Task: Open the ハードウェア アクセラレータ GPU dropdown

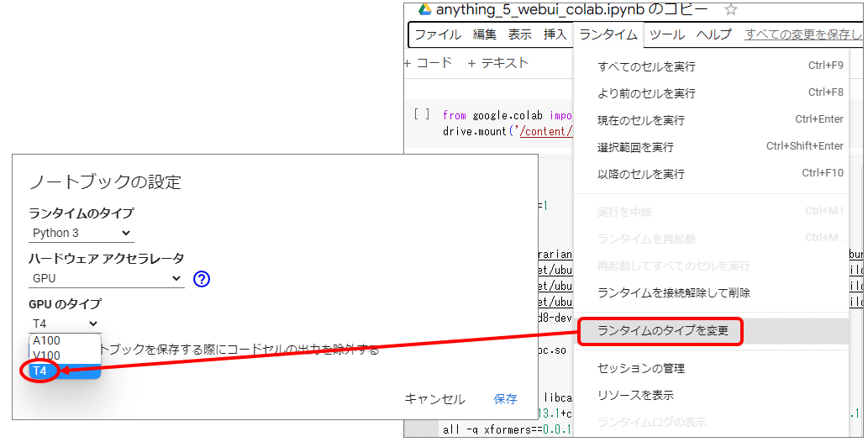Action: 106,279
